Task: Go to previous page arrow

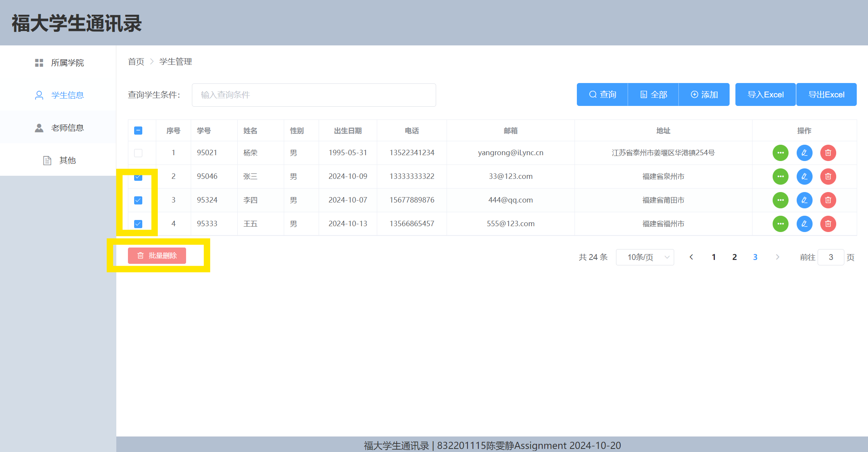Action: (691, 257)
